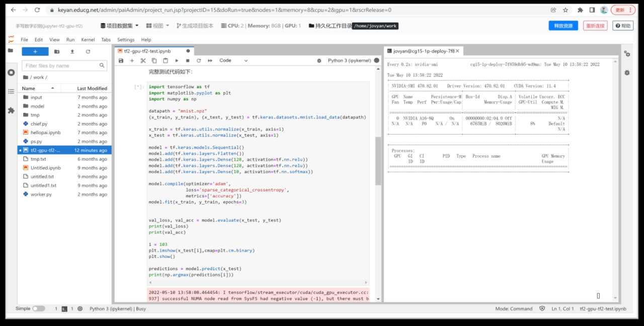Open the property inspector gears icon
This screenshot has height=326, width=644.
click(627, 54)
